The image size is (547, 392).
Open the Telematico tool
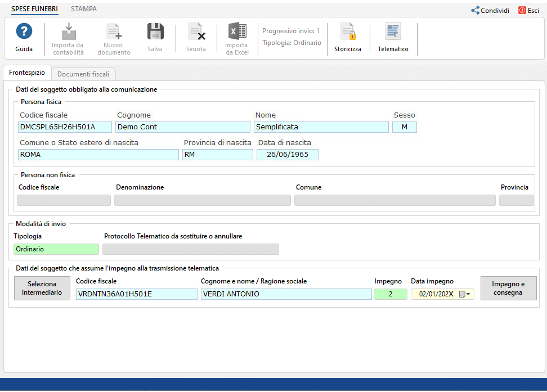tap(393, 31)
